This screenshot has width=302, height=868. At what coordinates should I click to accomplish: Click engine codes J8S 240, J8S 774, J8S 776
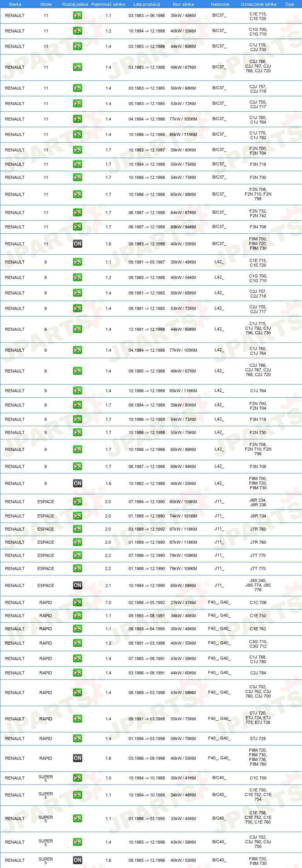(258, 585)
